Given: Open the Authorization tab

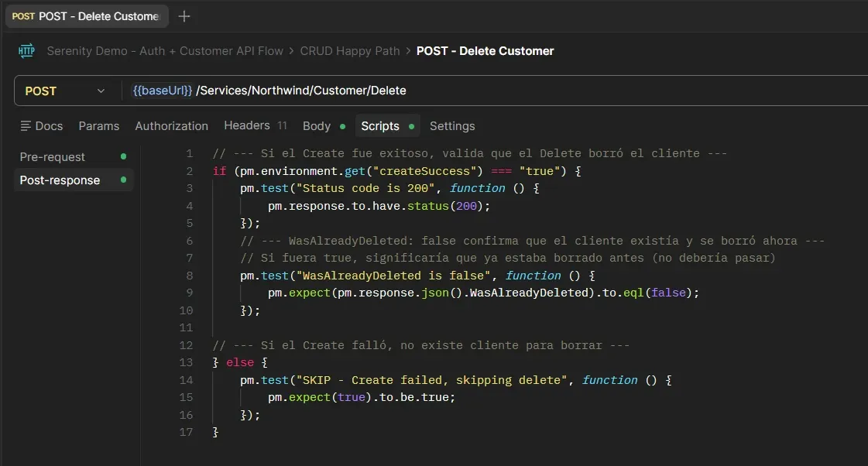Looking at the screenshot, I should pyautogui.click(x=171, y=125).
